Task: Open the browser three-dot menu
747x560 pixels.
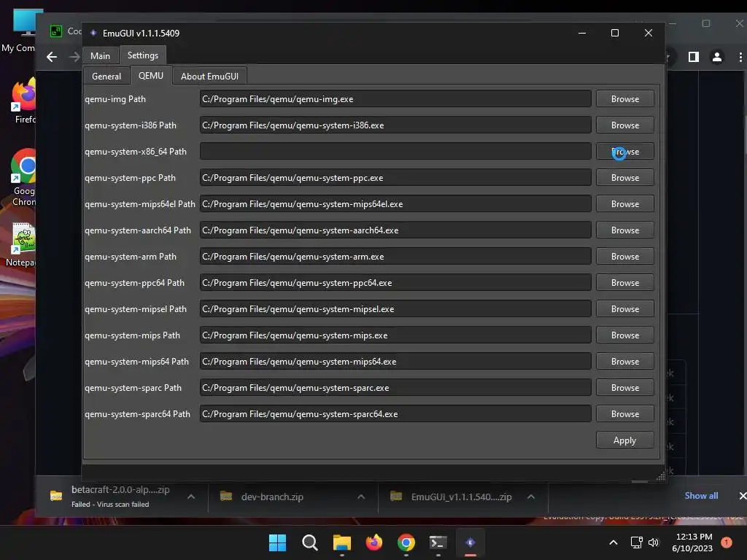Action: coord(740,57)
